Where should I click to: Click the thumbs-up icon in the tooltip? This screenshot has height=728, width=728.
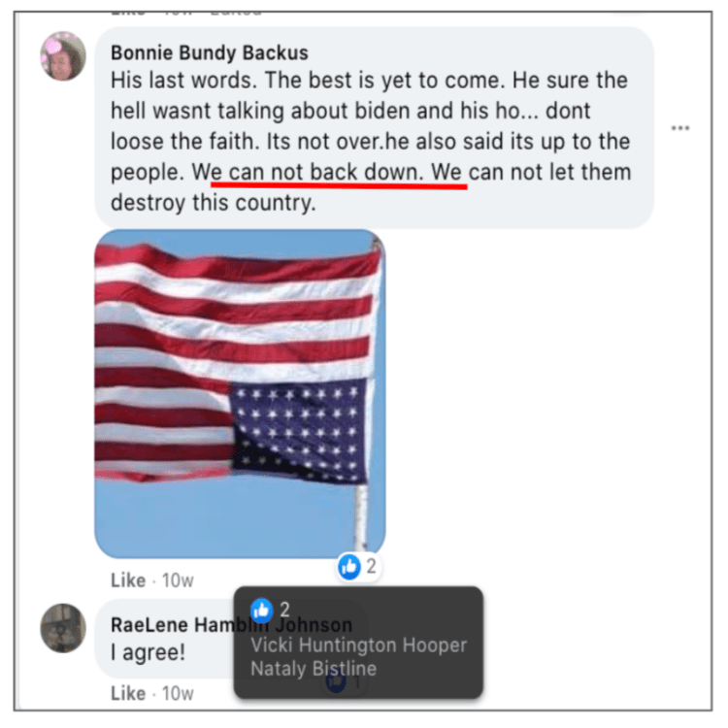point(262,611)
